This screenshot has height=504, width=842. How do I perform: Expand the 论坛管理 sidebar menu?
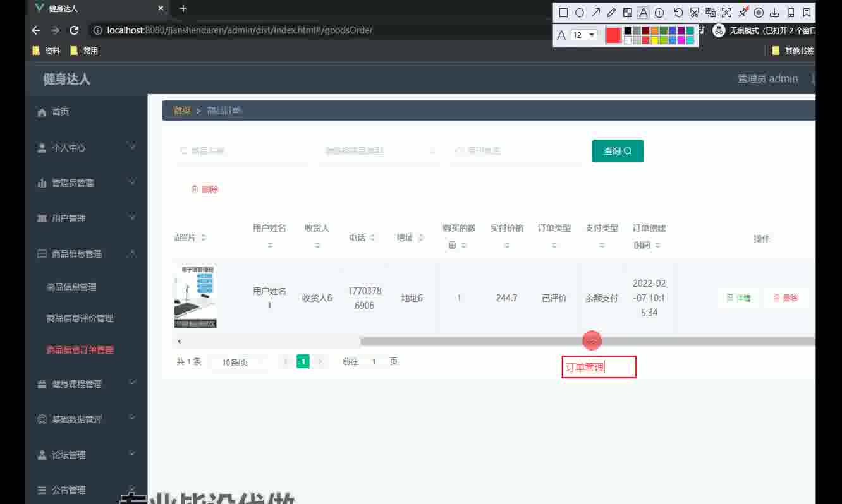[132, 454]
